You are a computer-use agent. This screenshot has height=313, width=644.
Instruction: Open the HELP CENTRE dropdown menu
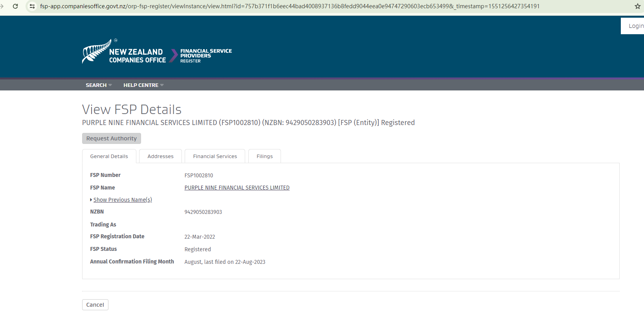click(x=143, y=85)
